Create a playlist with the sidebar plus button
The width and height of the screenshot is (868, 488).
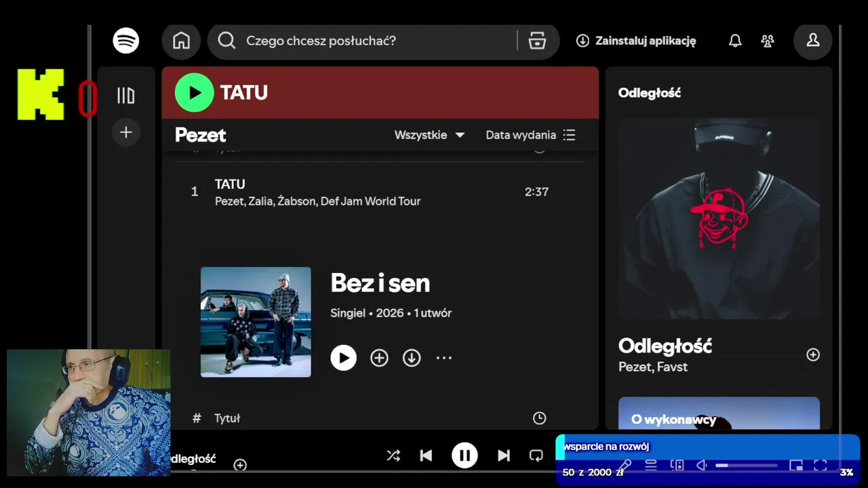126,132
